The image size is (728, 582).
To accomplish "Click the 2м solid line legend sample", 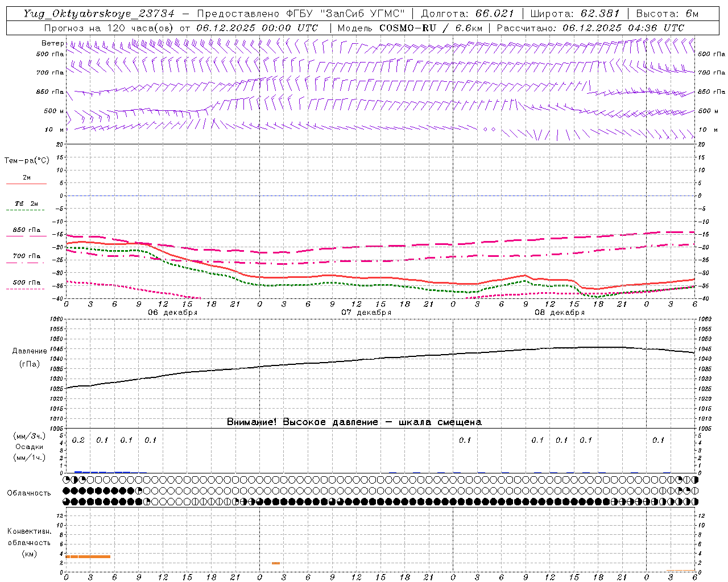I will click(x=26, y=184).
